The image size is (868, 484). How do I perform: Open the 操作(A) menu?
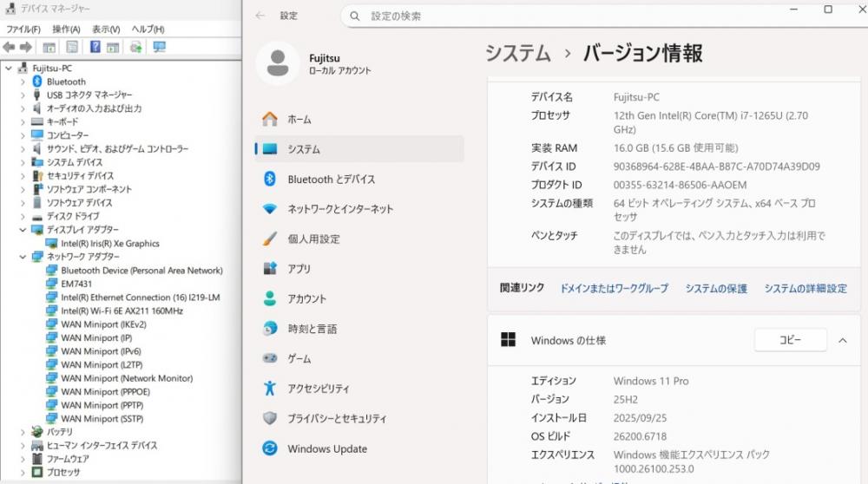pyautogui.click(x=66, y=29)
